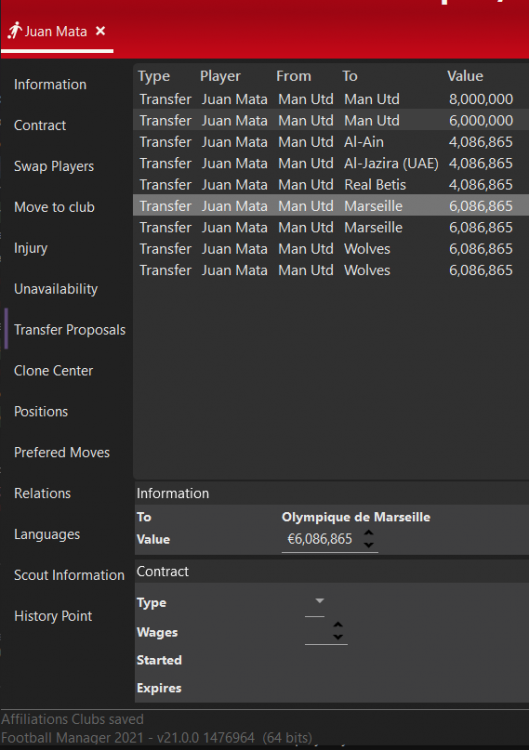529x750 pixels.
Task: Select the transfer row valued 6,000,000
Action: pos(331,121)
